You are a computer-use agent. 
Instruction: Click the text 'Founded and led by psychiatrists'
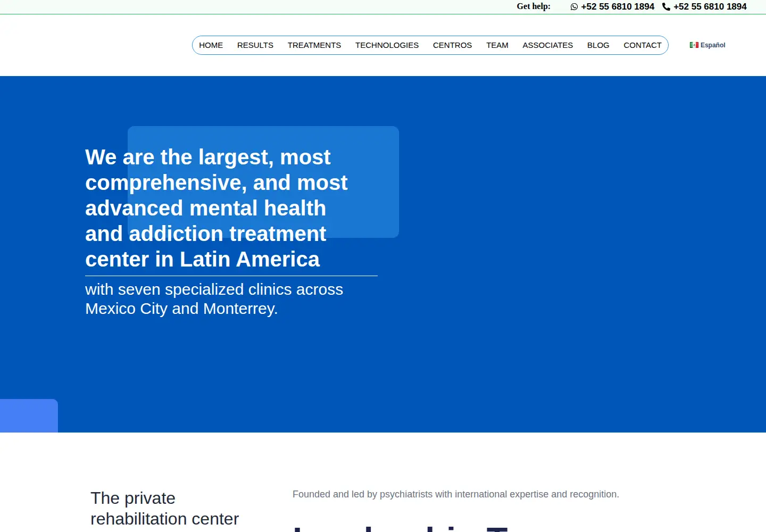click(x=456, y=494)
